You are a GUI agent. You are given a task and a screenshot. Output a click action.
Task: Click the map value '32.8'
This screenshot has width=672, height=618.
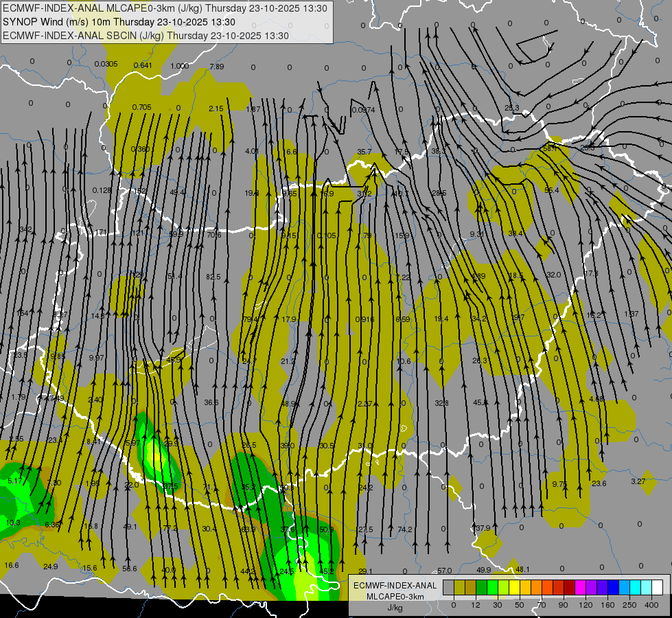coord(441,402)
